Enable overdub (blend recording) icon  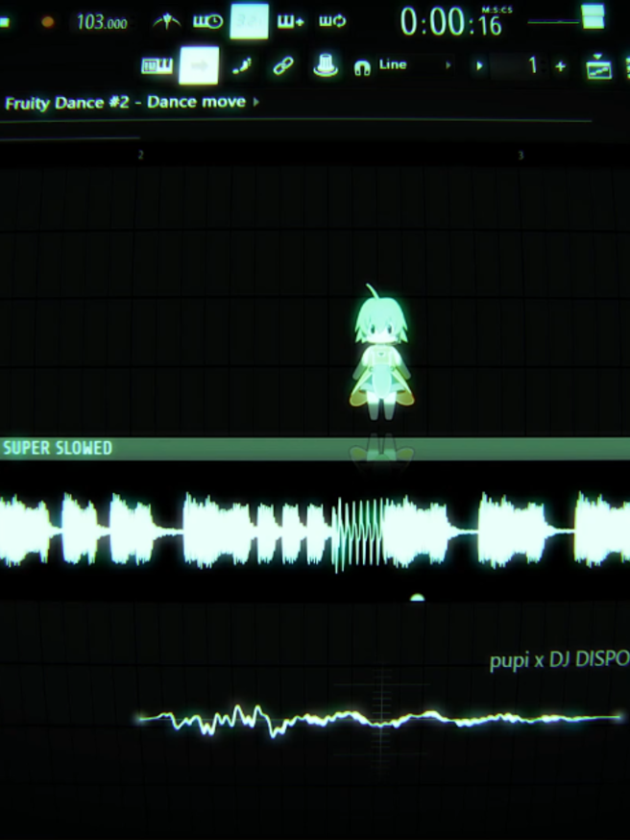tap(291, 21)
